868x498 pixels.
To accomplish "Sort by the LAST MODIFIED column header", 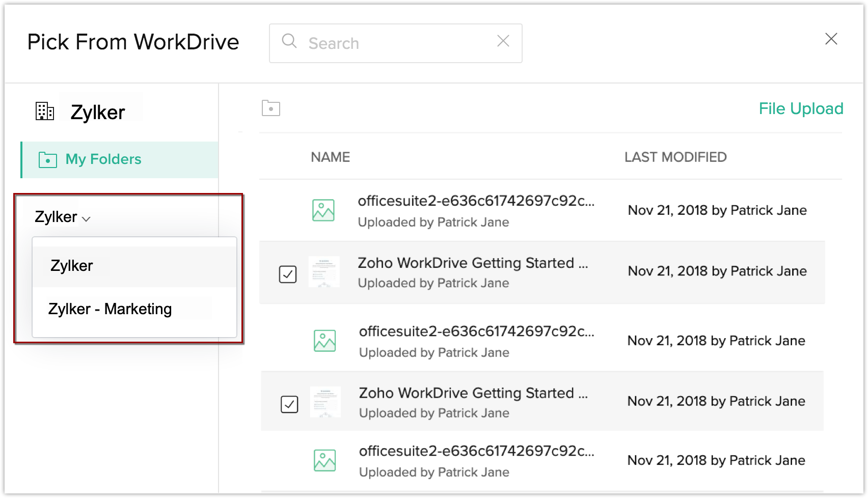I will pos(675,157).
